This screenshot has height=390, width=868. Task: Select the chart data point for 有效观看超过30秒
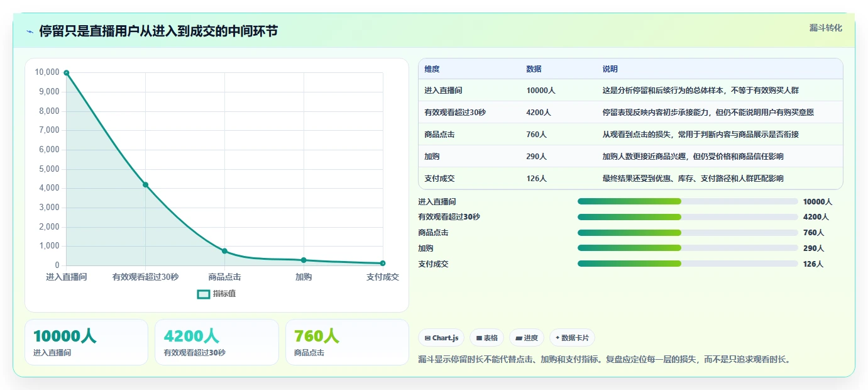click(x=145, y=185)
